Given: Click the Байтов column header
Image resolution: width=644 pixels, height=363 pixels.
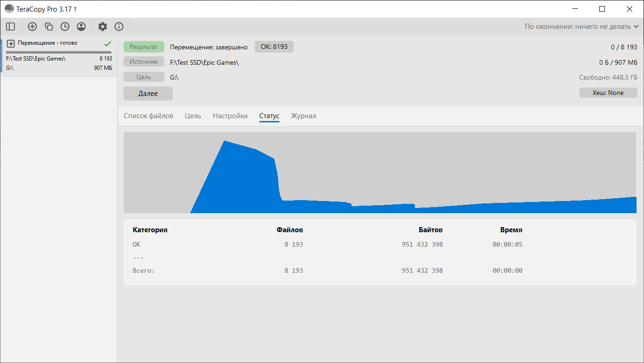Looking at the screenshot, I should tap(431, 230).
